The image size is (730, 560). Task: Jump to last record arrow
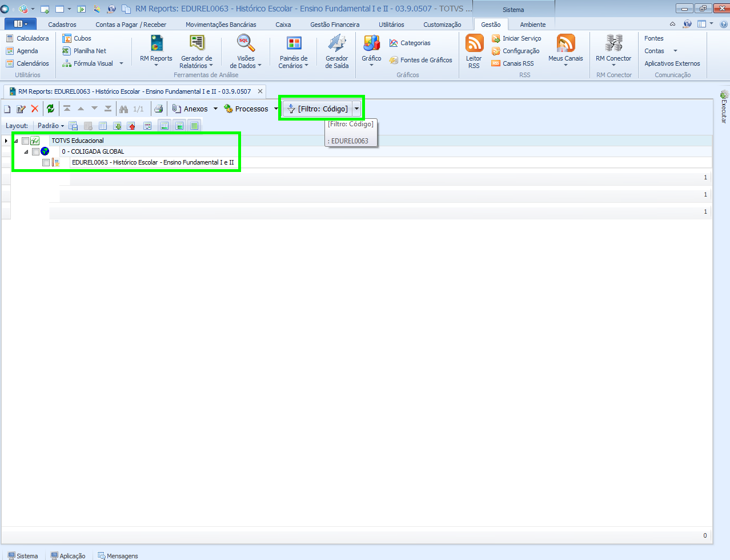click(x=108, y=109)
